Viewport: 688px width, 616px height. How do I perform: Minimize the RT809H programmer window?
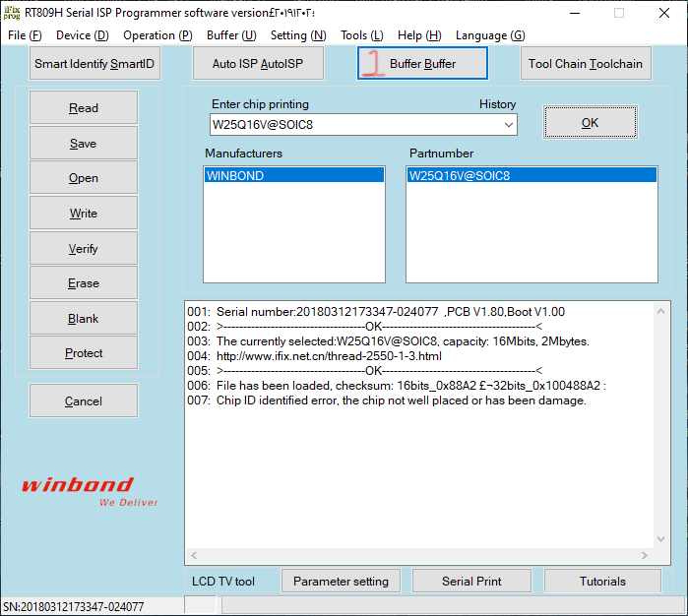point(575,13)
